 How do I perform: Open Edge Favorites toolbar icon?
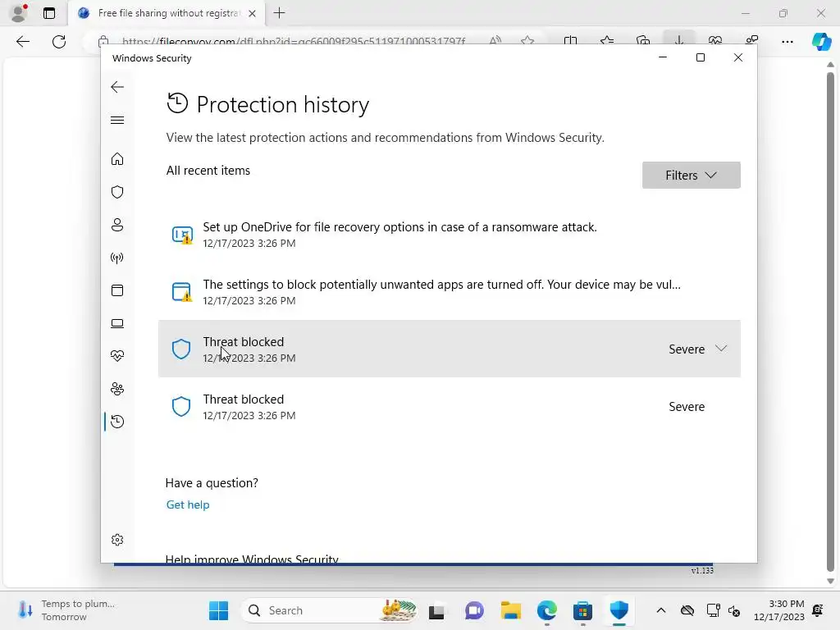607,41
